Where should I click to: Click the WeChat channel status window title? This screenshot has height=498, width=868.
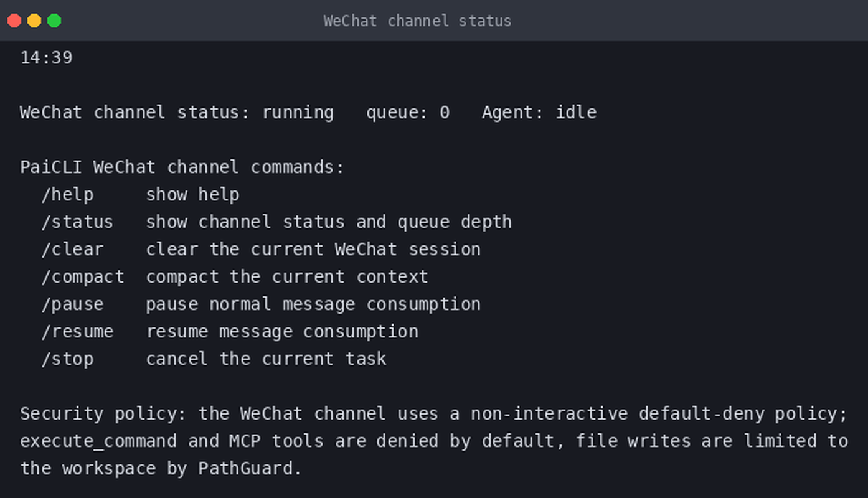tap(417, 21)
